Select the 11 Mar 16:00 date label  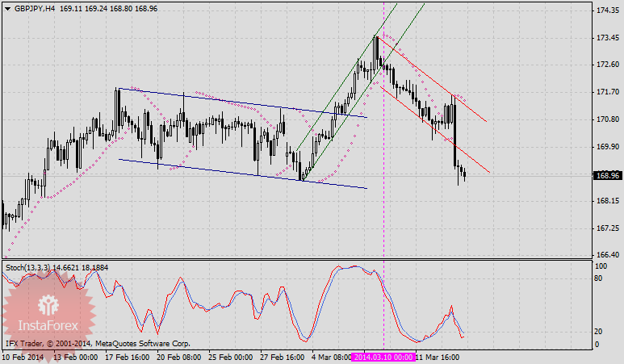tap(441, 357)
